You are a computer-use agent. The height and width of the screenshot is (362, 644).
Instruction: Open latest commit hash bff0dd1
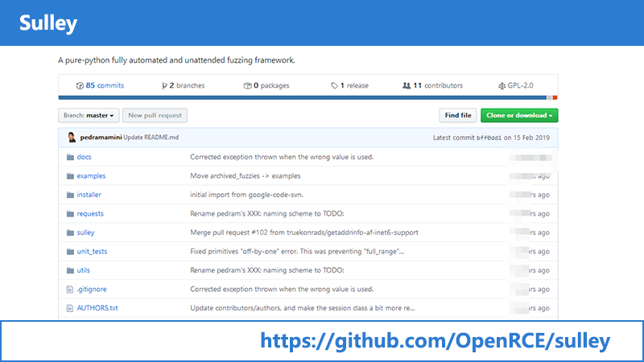(x=489, y=138)
